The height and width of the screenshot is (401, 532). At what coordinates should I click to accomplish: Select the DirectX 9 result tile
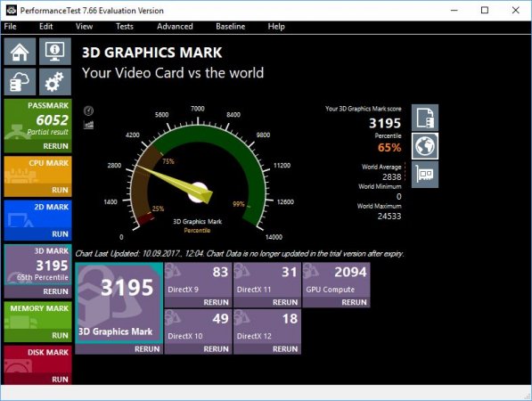pos(198,280)
